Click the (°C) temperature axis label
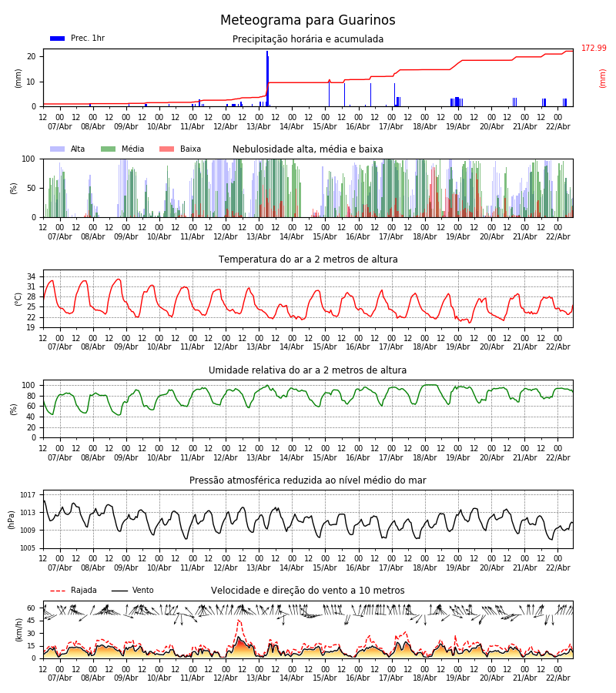The height and width of the screenshot is (693, 616). pos(19,299)
